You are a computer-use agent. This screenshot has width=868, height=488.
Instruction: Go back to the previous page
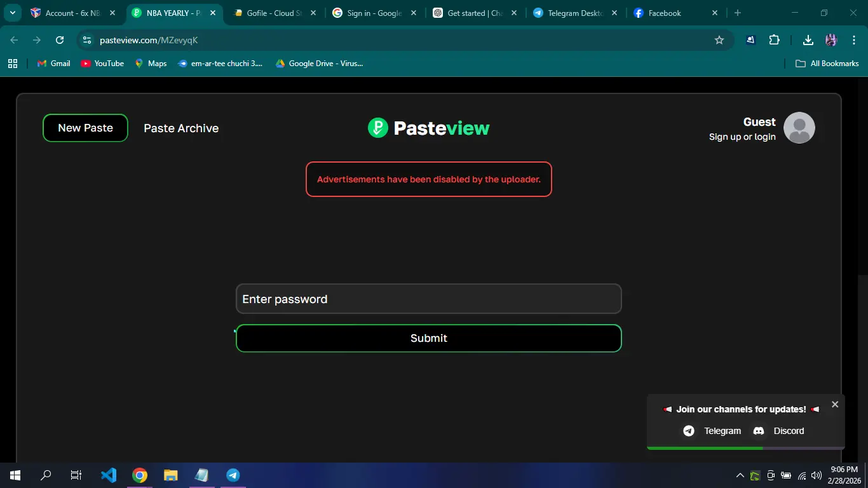point(14,40)
